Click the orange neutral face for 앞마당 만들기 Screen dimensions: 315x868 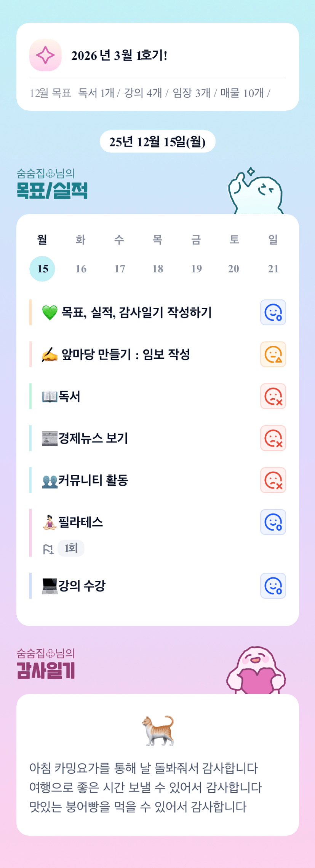pos(273,355)
